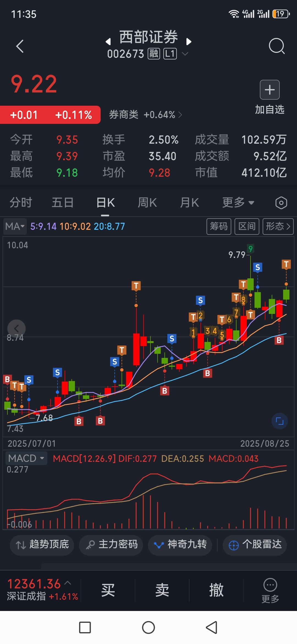This screenshot has height=644, width=297.
Task: Tap the 区间 button
Action: [247, 226]
